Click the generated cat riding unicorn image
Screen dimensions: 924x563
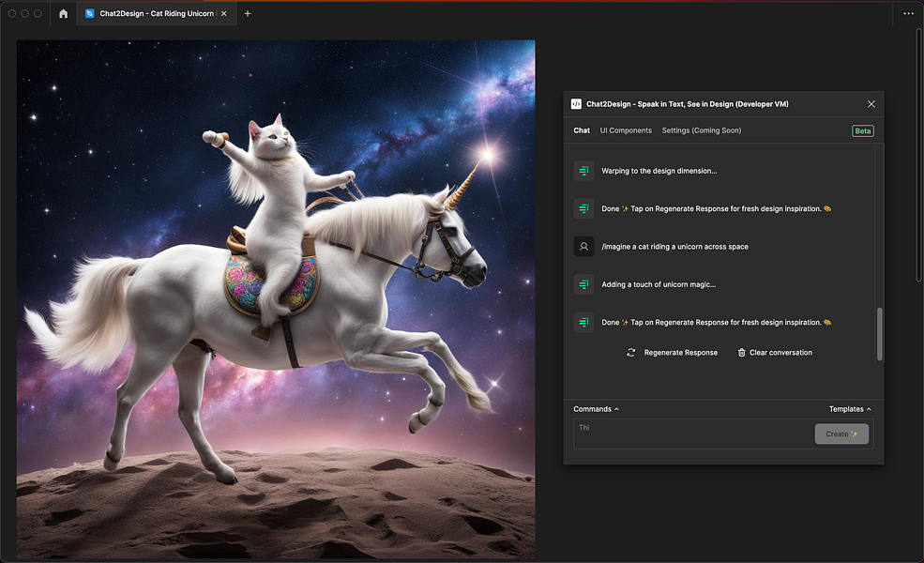click(x=276, y=299)
